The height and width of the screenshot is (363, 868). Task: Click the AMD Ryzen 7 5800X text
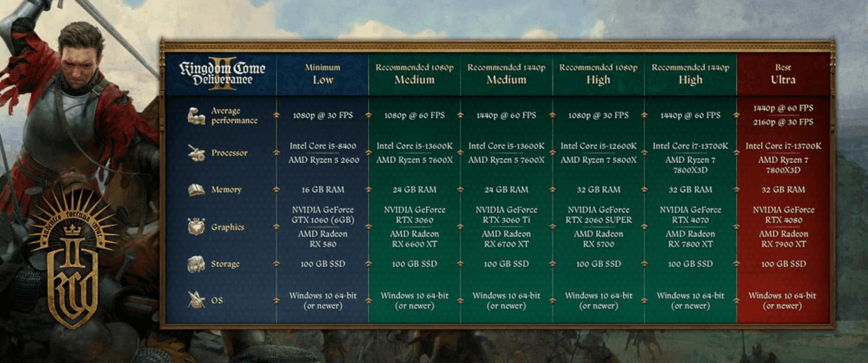click(598, 160)
